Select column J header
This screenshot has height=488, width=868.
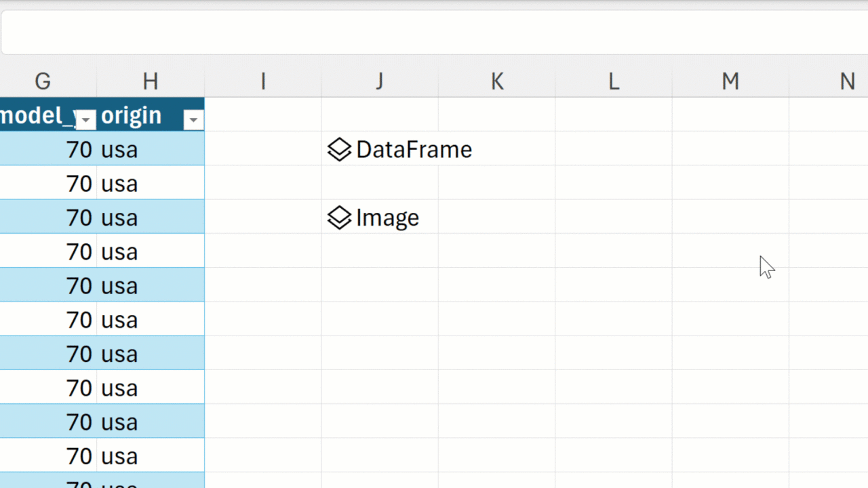pos(380,81)
